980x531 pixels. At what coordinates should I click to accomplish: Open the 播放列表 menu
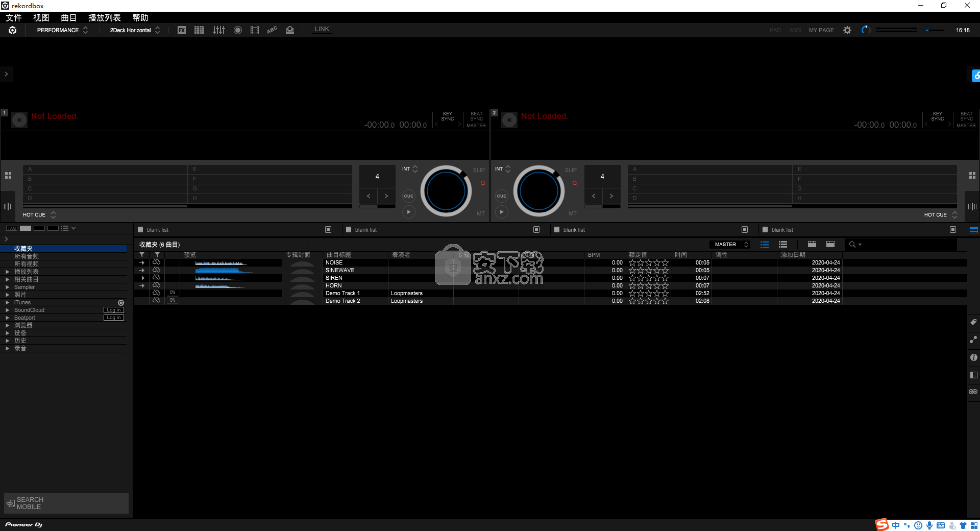tap(105, 18)
